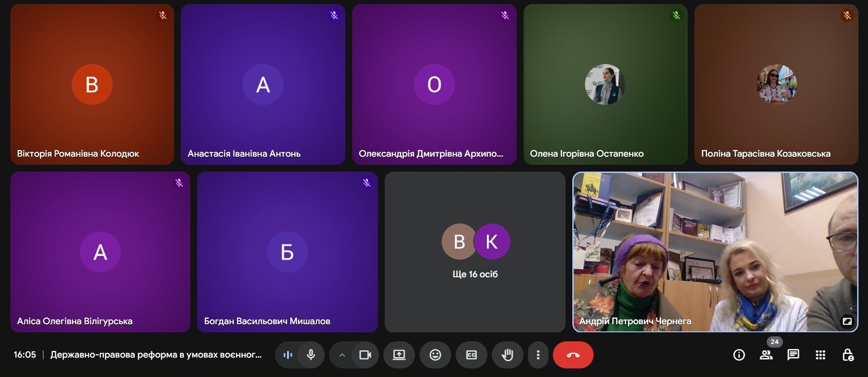Screen dimensions: 868x377
Task: Open the chat panel
Action: 793,355
